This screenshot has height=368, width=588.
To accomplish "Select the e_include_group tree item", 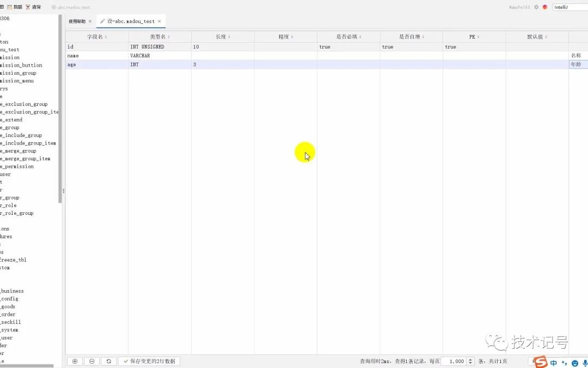I will 21,136.
